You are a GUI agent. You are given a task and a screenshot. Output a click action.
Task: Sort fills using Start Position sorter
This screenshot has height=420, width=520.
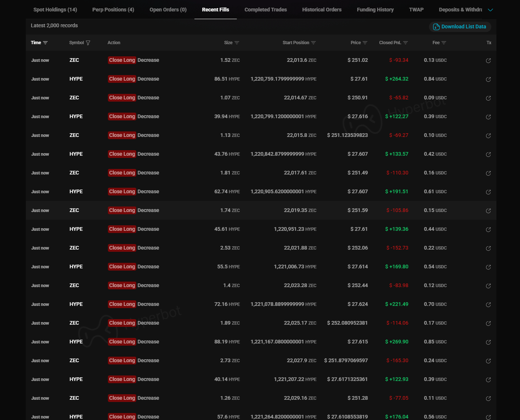313,43
